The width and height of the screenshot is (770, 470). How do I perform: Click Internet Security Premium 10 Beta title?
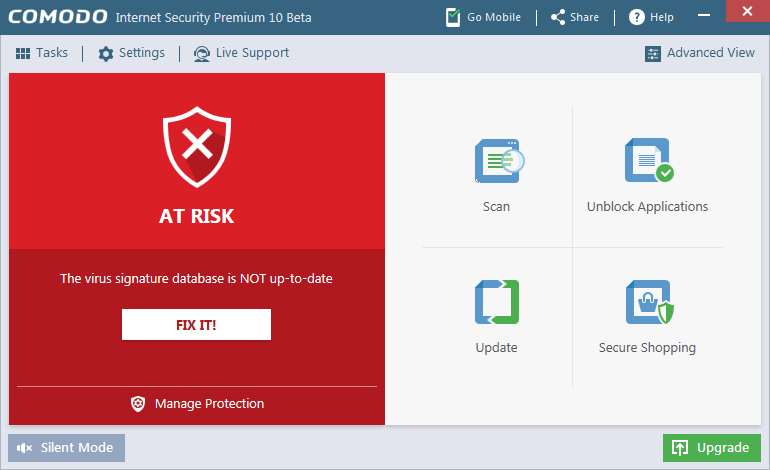click(x=214, y=18)
